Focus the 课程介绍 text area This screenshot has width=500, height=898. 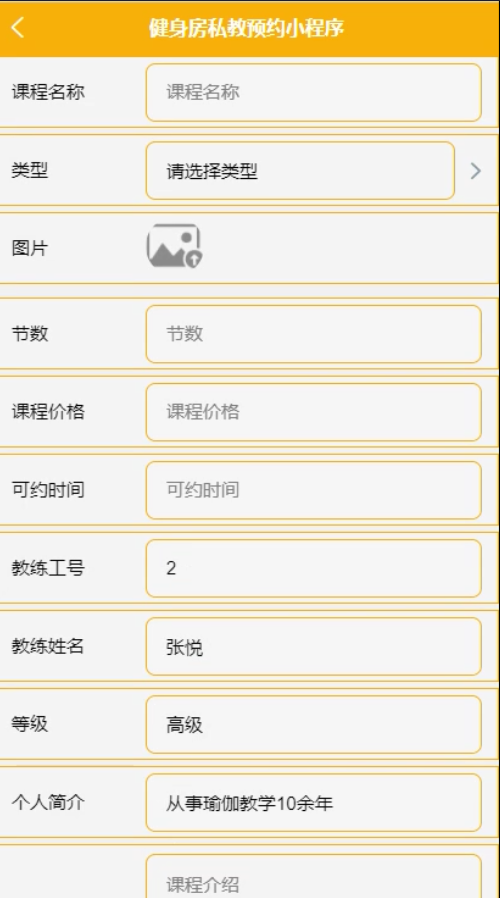(x=313, y=876)
